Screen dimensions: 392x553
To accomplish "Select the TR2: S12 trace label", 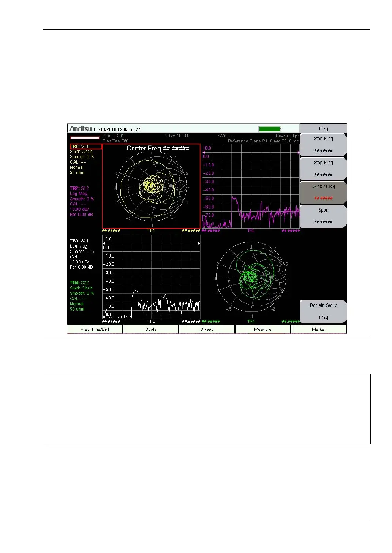I will coord(79,188).
